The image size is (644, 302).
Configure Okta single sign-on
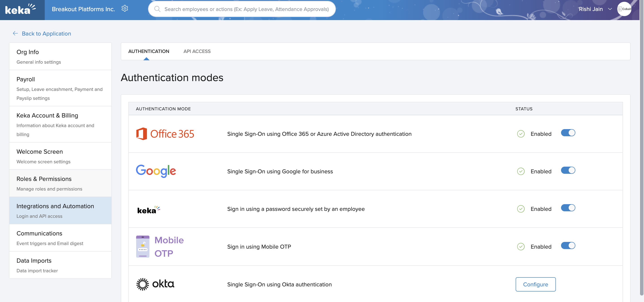[x=536, y=284]
